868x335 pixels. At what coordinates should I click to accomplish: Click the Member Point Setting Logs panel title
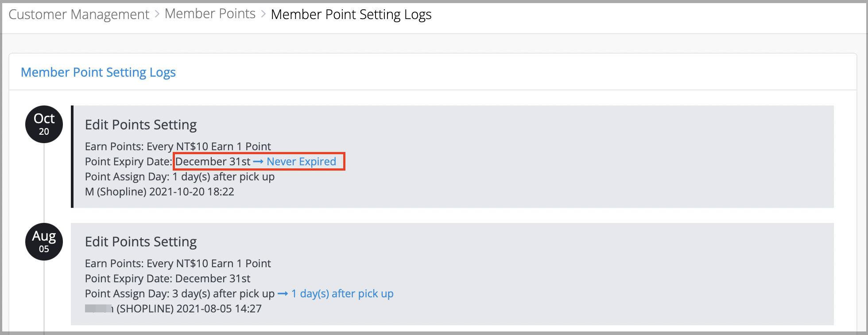point(98,72)
